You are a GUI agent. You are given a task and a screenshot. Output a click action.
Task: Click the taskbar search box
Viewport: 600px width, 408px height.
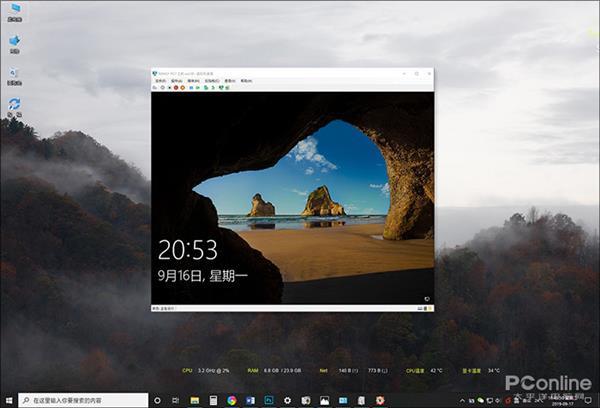click(x=83, y=400)
